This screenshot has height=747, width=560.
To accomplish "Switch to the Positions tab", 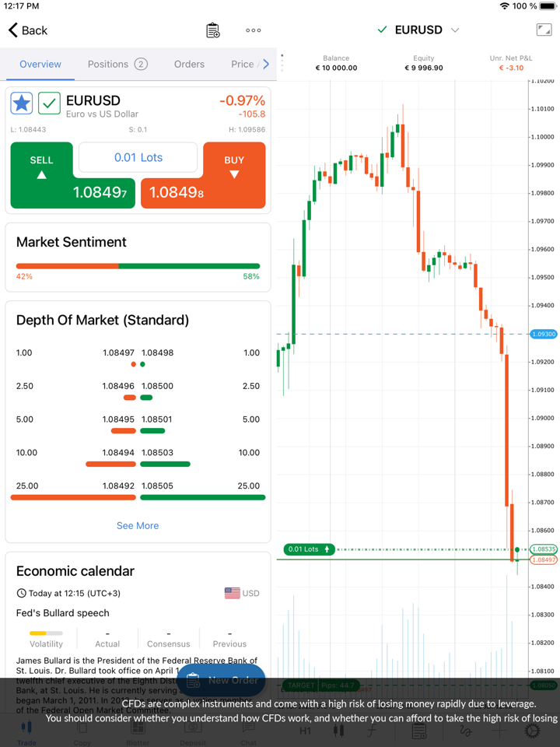I will 117,64.
